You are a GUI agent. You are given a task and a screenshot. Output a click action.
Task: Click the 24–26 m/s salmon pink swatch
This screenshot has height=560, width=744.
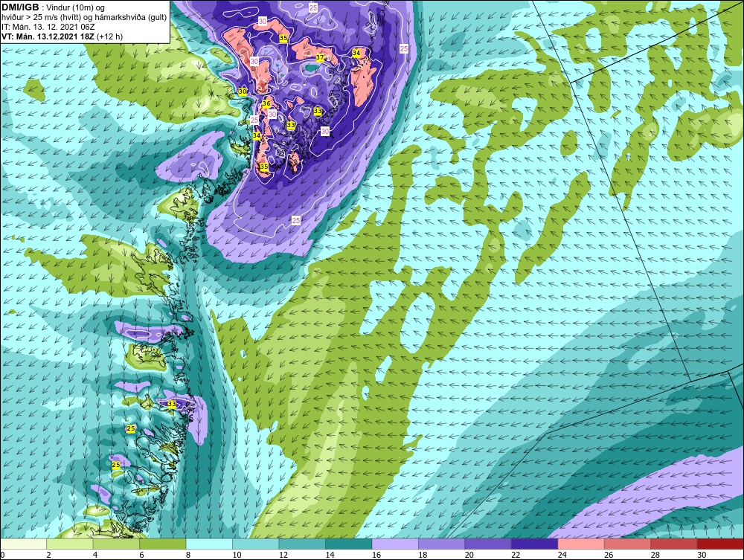click(x=581, y=544)
